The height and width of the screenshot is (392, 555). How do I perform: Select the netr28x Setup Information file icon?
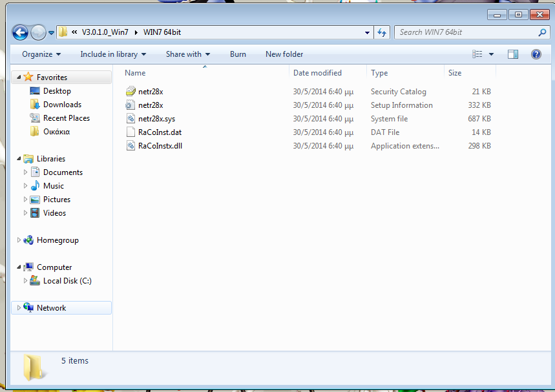[131, 105]
